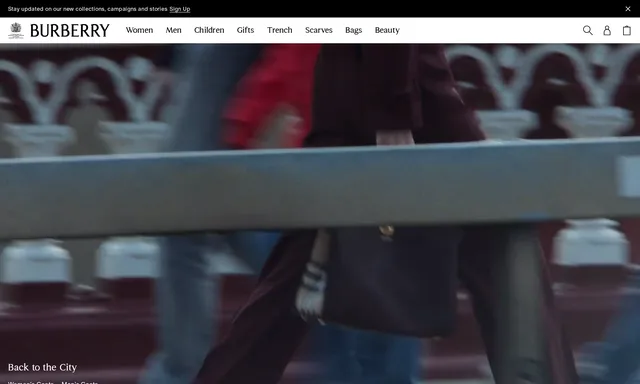
Task: Click the Burberry royal crest emblem
Action: point(16,30)
